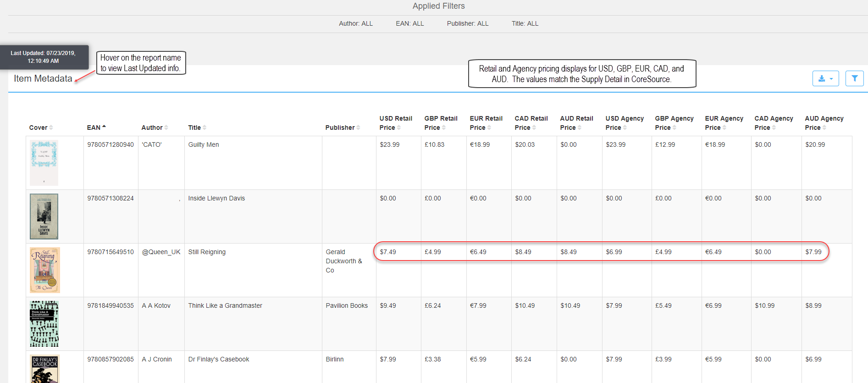
Task: Sort by GBP Retail Price column
Action: click(x=441, y=123)
